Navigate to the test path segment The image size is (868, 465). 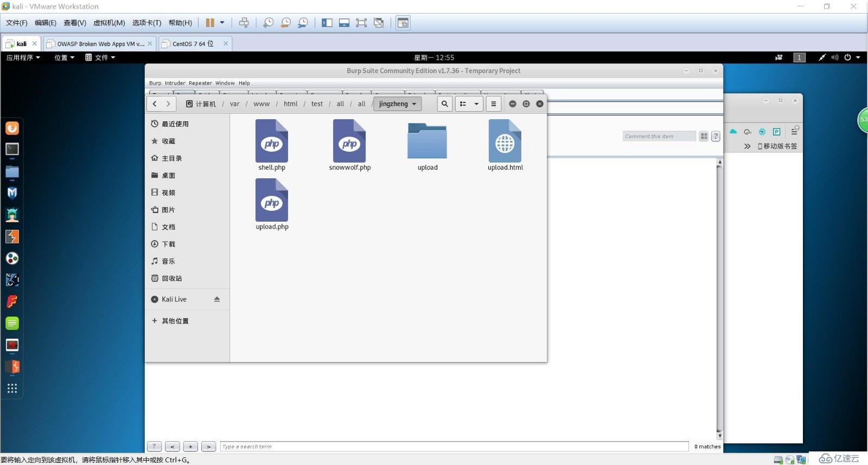point(317,104)
